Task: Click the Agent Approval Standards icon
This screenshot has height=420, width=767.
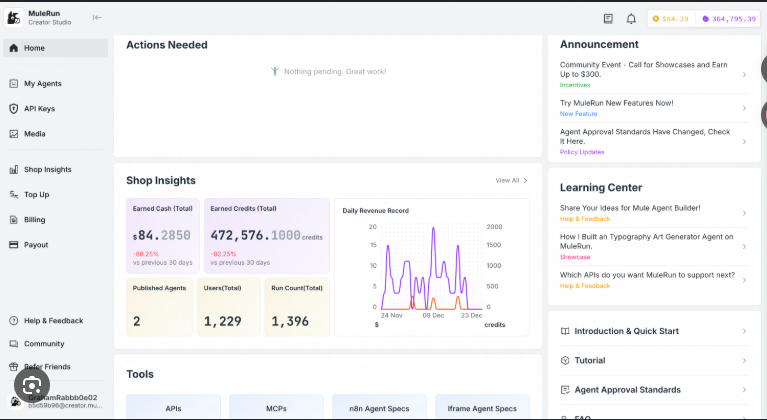Action: 565,390
